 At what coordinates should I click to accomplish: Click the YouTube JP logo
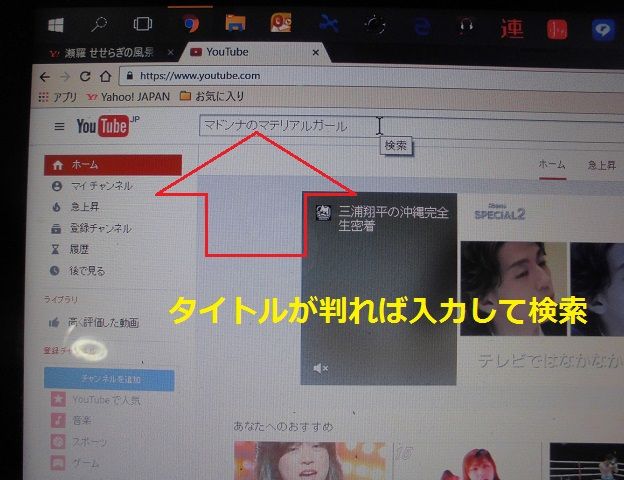pos(108,126)
